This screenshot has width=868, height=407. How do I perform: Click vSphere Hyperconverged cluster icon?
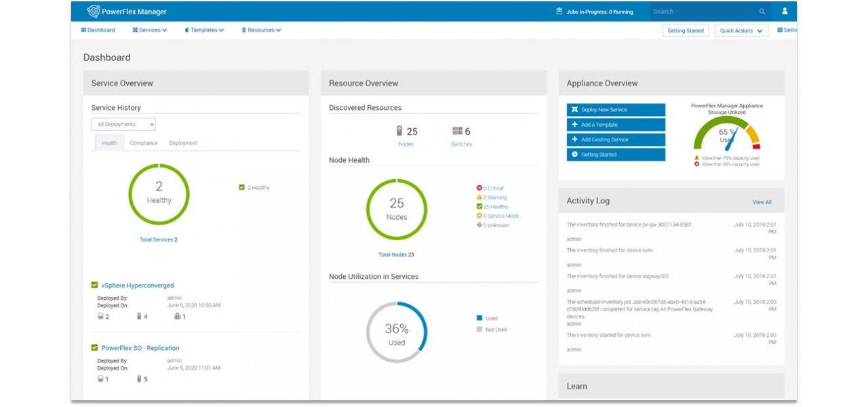(x=177, y=316)
